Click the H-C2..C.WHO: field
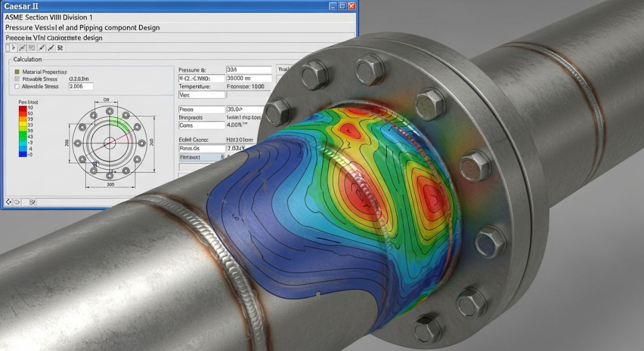The height and width of the screenshot is (351, 644). click(202, 78)
